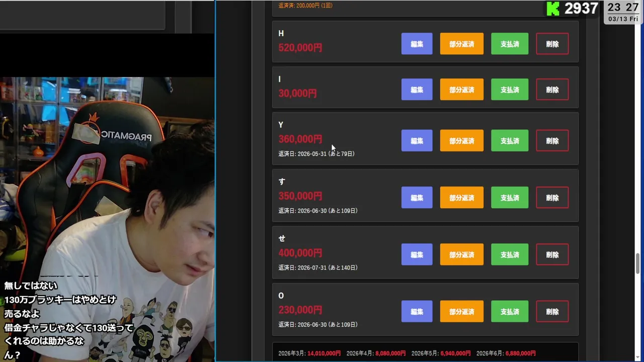644x362 pixels.
Task: Mark entry す as 支払済
Action: pyautogui.click(x=510, y=198)
